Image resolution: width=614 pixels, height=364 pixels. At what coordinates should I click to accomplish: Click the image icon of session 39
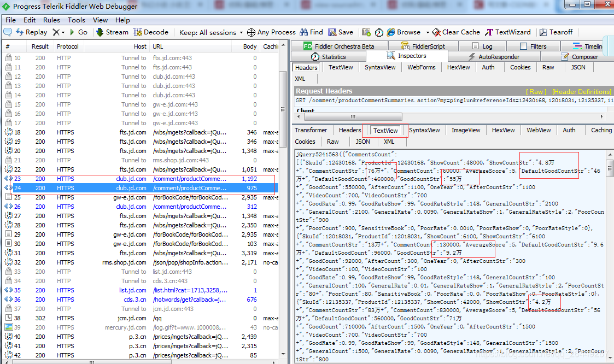(x=8, y=327)
